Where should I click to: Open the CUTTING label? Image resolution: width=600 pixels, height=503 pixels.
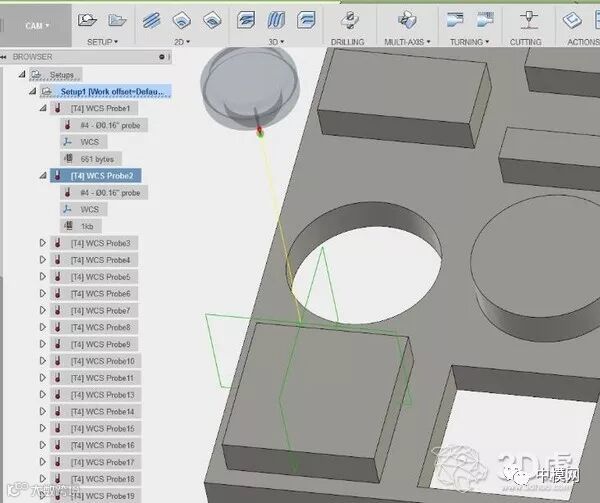[x=525, y=42]
